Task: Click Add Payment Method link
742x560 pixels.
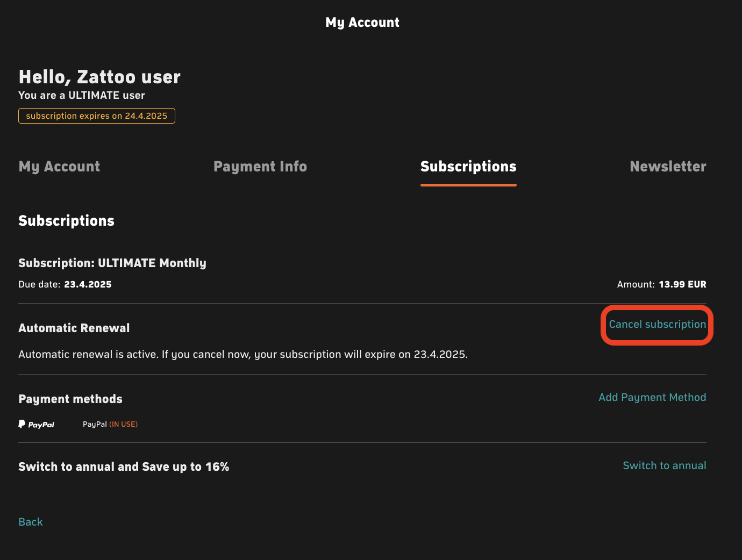Action: 652,397
